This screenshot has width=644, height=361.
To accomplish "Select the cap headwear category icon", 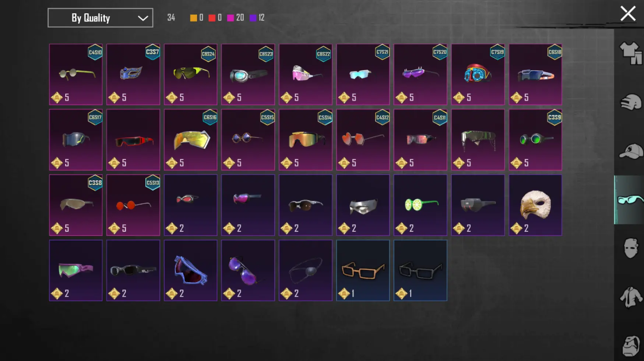I will [630, 151].
